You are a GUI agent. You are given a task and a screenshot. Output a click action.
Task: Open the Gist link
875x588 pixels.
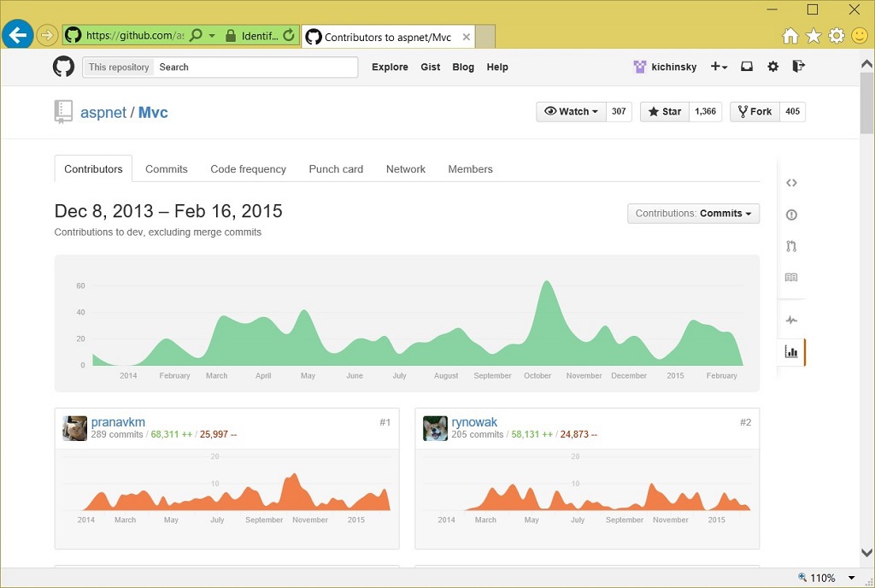(x=431, y=67)
